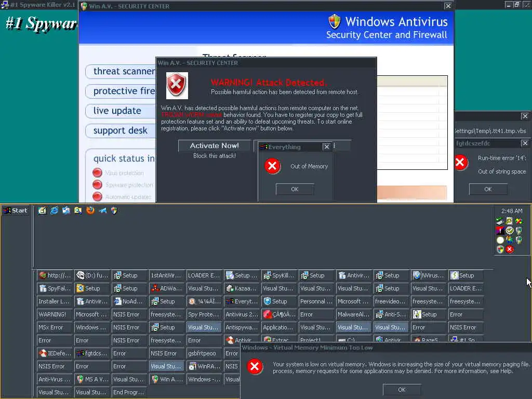
Task: Bring up the IEDefe... taskbar window
Action: coord(55,353)
